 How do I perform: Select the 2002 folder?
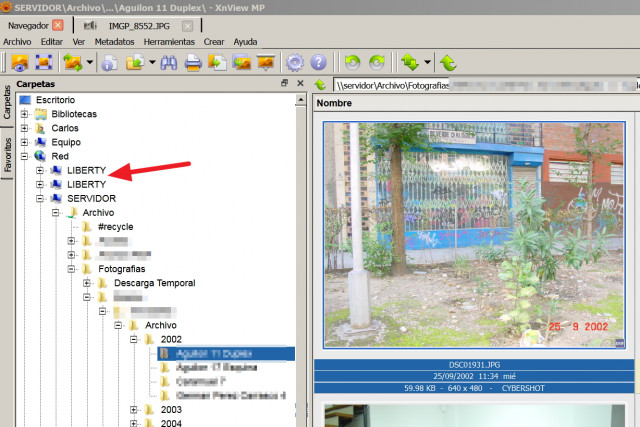point(171,339)
